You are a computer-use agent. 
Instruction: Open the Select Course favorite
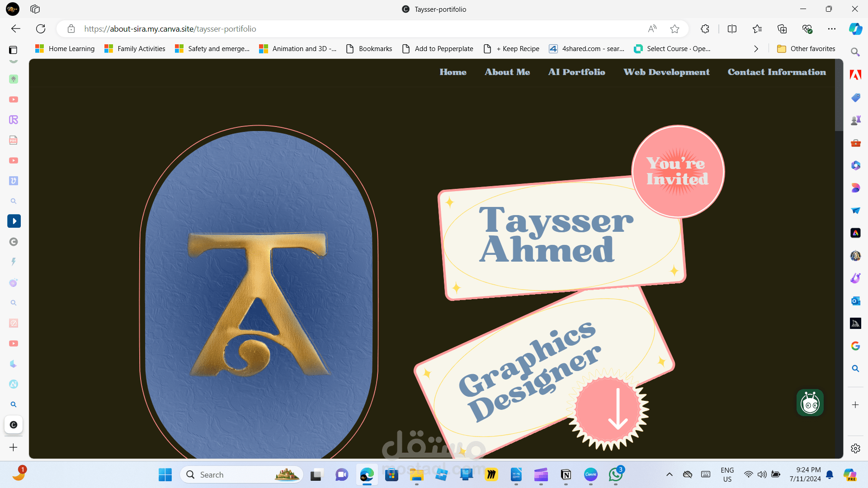[x=672, y=49]
